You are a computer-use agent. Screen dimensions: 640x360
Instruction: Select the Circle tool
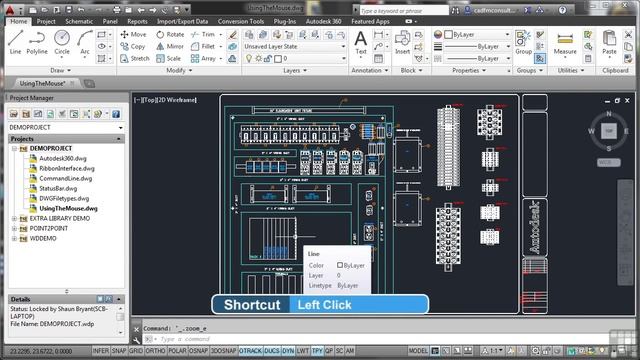point(62,42)
